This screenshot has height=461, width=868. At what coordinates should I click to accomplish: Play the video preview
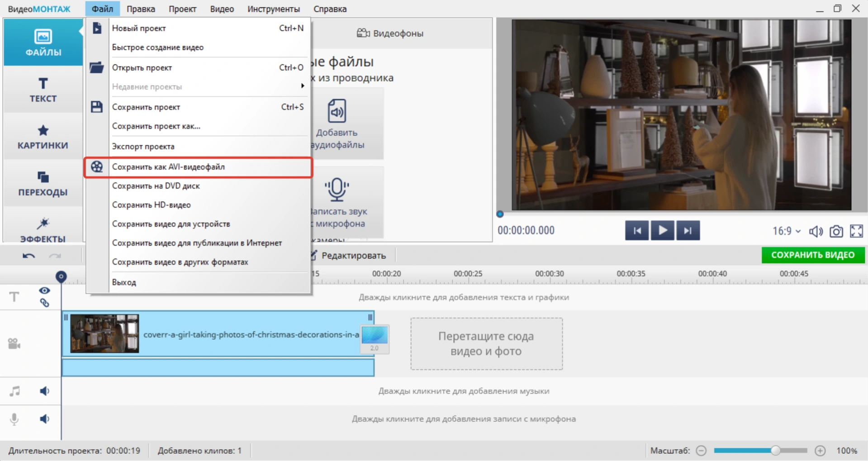click(662, 231)
